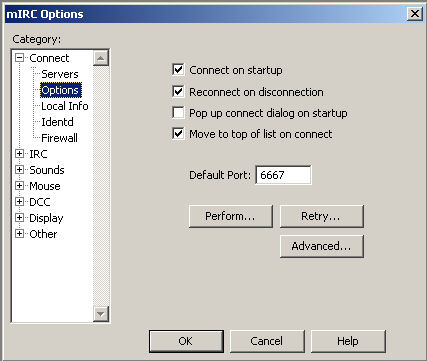Expand the IRC category
The height and width of the screenshot is (361, 427).
point(19,154)
